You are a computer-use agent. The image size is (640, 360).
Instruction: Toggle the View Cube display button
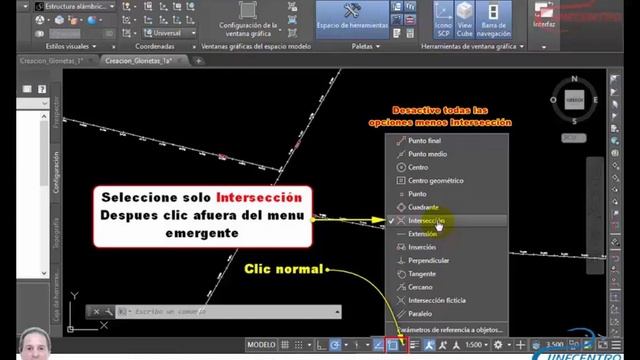[x=464, y=19]
